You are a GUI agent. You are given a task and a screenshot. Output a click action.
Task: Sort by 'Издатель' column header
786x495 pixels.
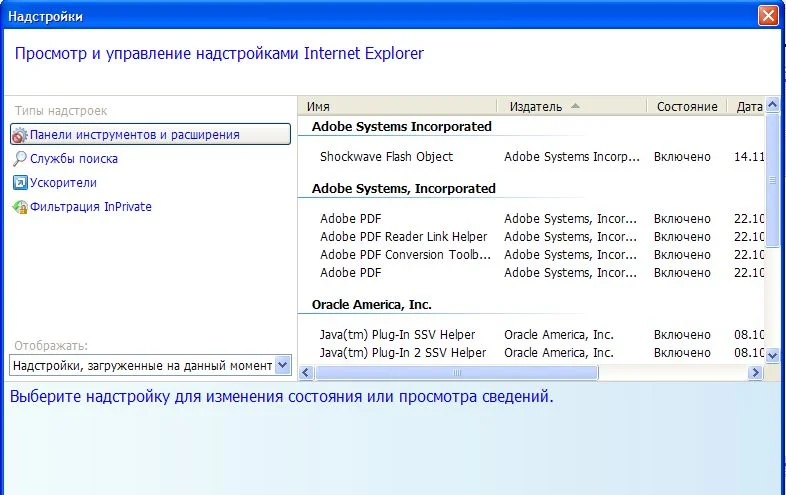(572, 107)
